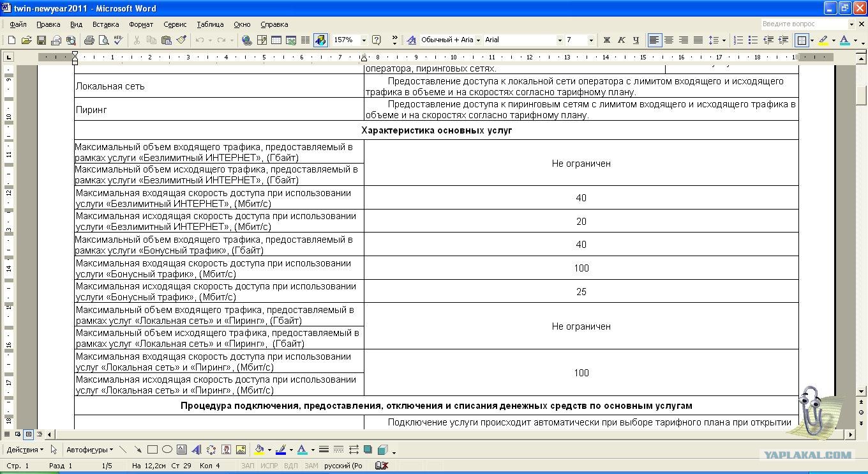Center align the text
Screen dimensions: 868x474
pyautogui.click(x=669, y=40)
